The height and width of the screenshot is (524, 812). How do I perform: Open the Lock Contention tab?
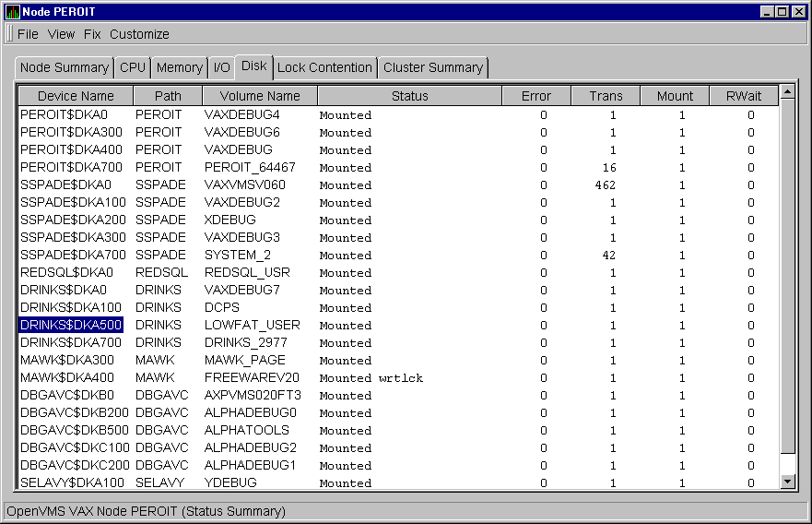(324, 67)
